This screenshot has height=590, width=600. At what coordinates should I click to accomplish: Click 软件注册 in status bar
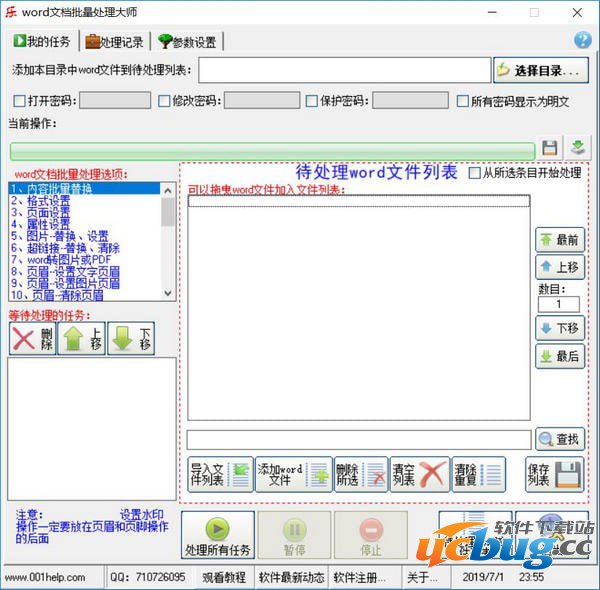(359, 577)
